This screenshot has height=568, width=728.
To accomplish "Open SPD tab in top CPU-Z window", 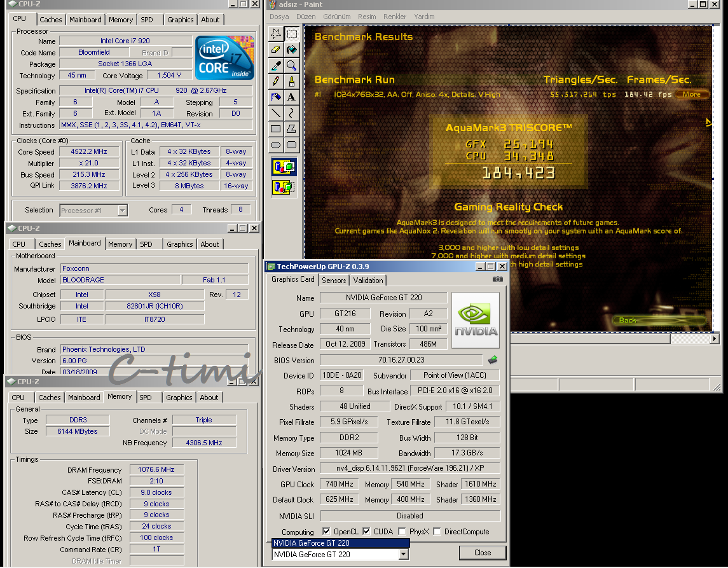I will pos(147,20).
